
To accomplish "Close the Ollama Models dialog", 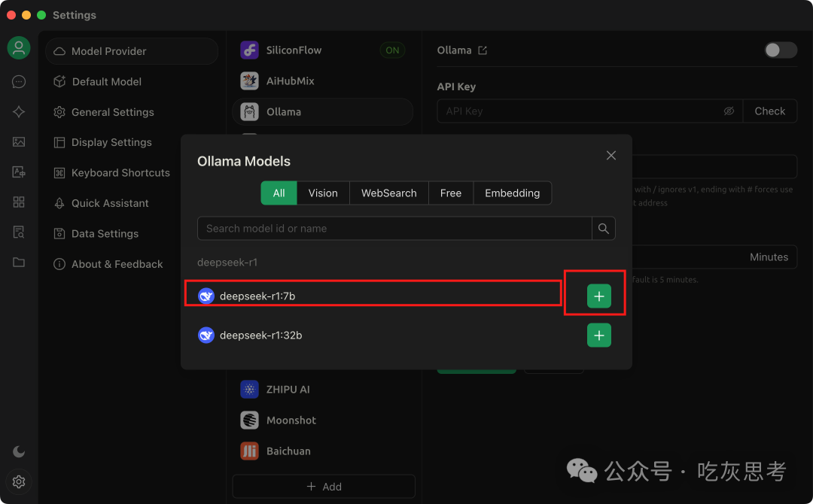I will click(611, 156).
